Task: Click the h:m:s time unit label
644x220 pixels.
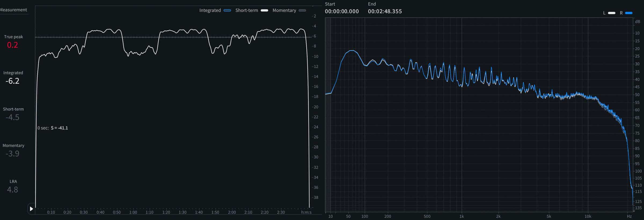Action: coord(306,212)
